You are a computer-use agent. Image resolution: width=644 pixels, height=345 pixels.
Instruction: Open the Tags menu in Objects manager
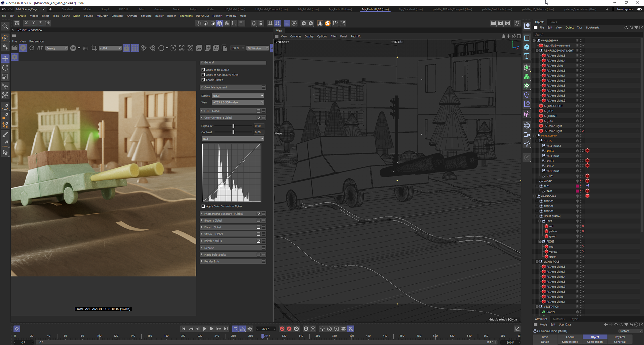tap(580, 28)
